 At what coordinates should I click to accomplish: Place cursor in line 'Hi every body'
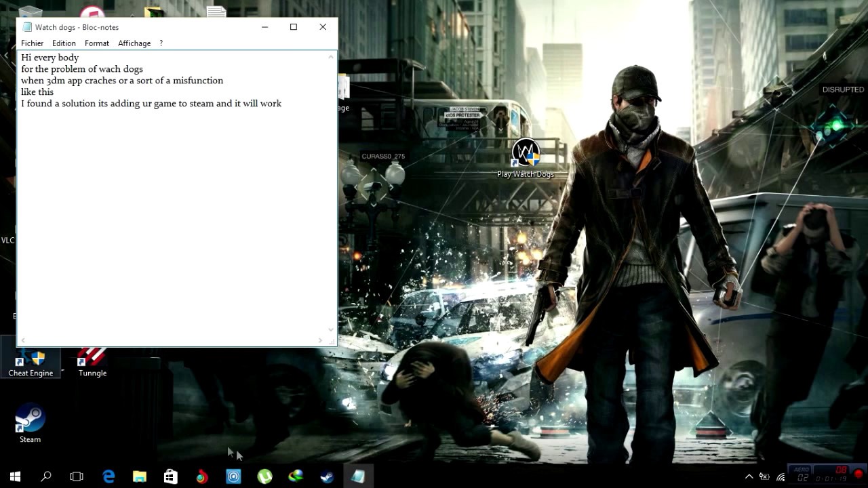[x=50, y=58]
